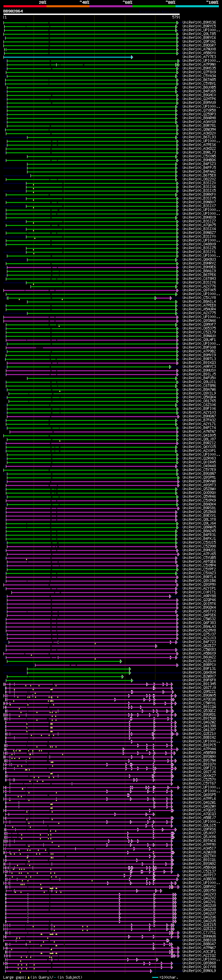Click hit label UniRef100_B6TL93
Viewport: 222px width, 980px height.
pyautogui.click(x=199, y=137)
